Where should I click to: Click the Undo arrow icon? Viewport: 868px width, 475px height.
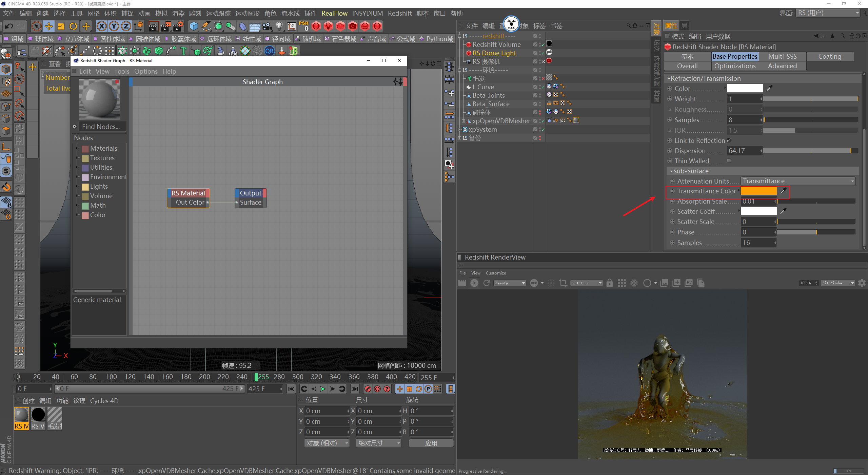9,26
